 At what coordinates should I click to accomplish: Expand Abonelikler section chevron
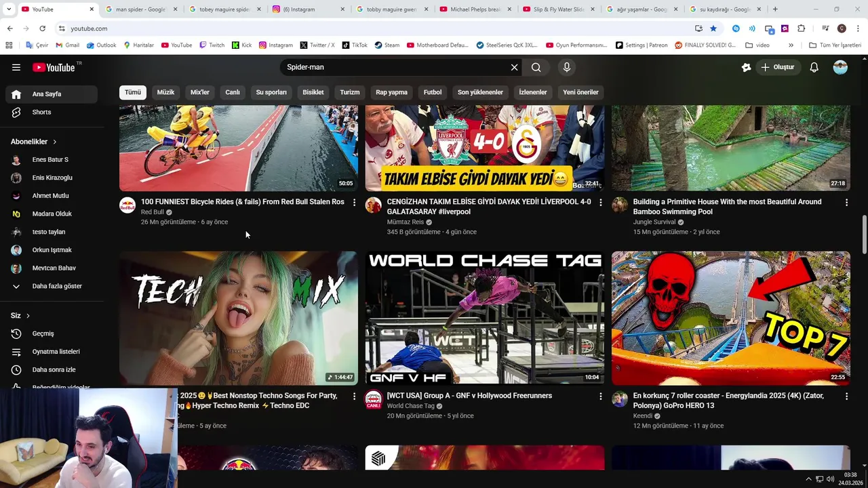click(x=55, y=142)
